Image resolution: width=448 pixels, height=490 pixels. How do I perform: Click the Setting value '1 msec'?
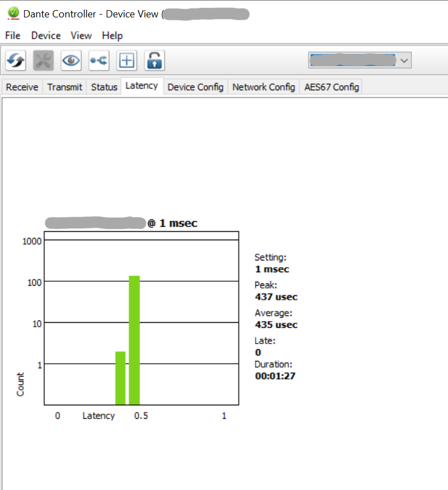[x=272, y=269]
